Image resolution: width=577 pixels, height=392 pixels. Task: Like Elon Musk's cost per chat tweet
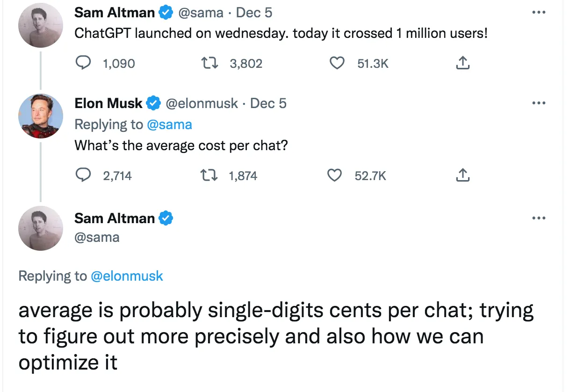[x=334, y=175]
